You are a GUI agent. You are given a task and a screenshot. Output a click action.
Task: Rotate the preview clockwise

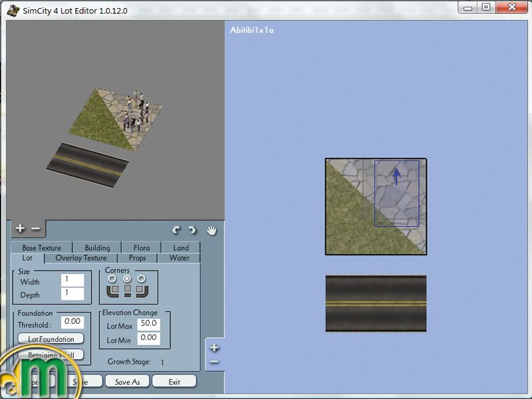pyautogui.click(x=192, y=230)
